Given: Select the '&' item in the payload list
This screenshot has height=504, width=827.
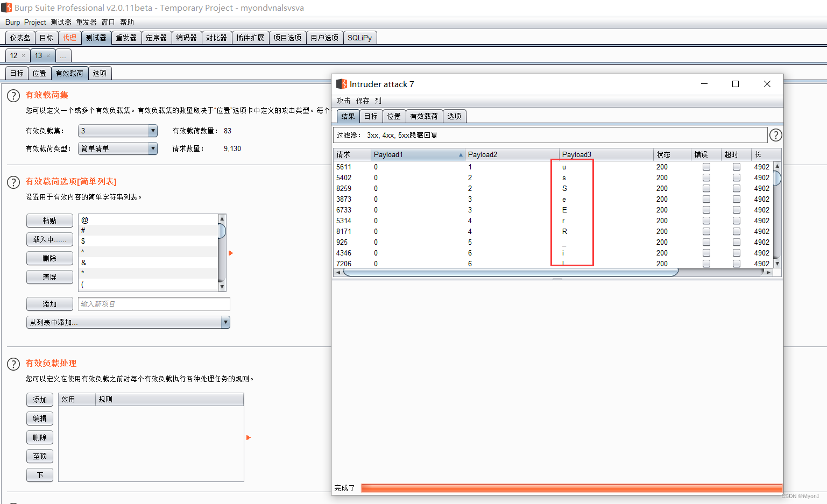Looking at the screenshot, I should click(x=148, y=262).
